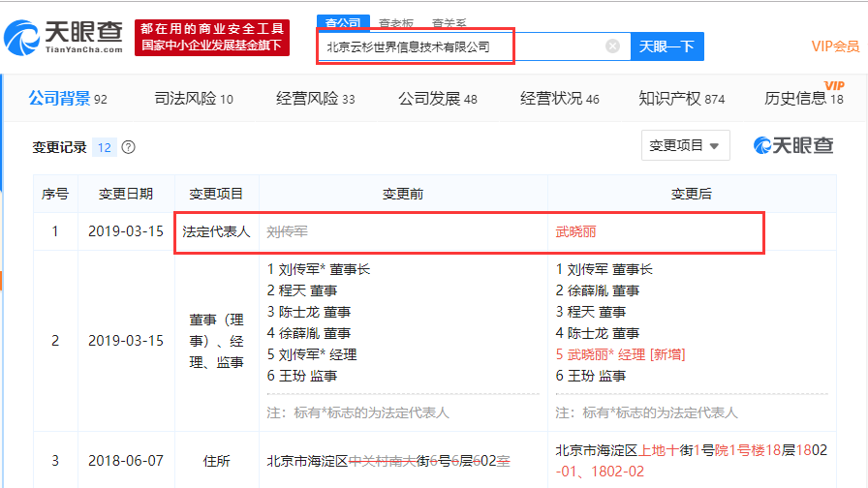The image size is (868, 488).
Task: Switch to the 查关系 search tab
Action: (449, 24)
